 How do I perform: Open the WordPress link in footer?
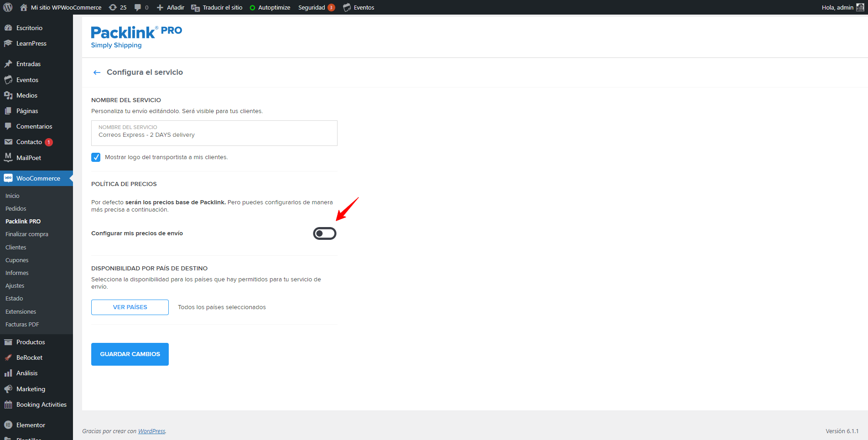point(152,431)
